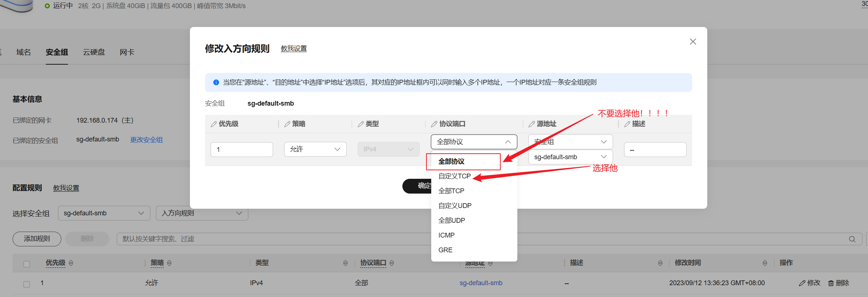Click the pencil icon beside 源地址 header

click(532, 124)
